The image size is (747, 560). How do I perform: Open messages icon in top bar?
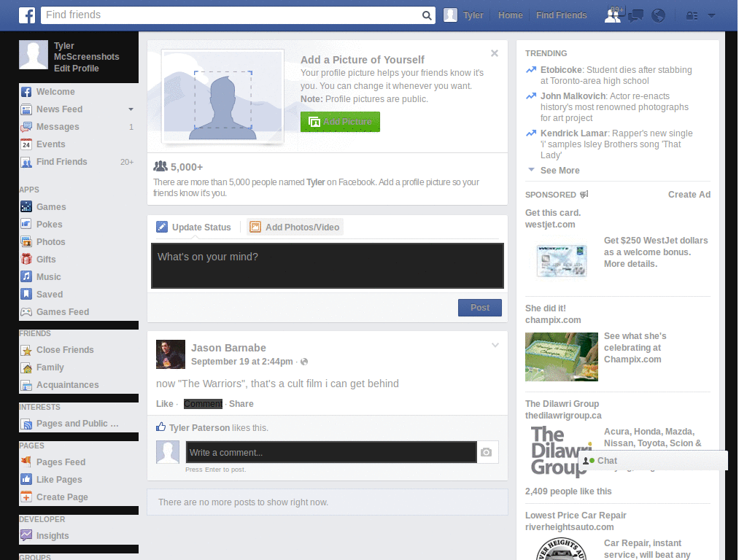(635, 16)
